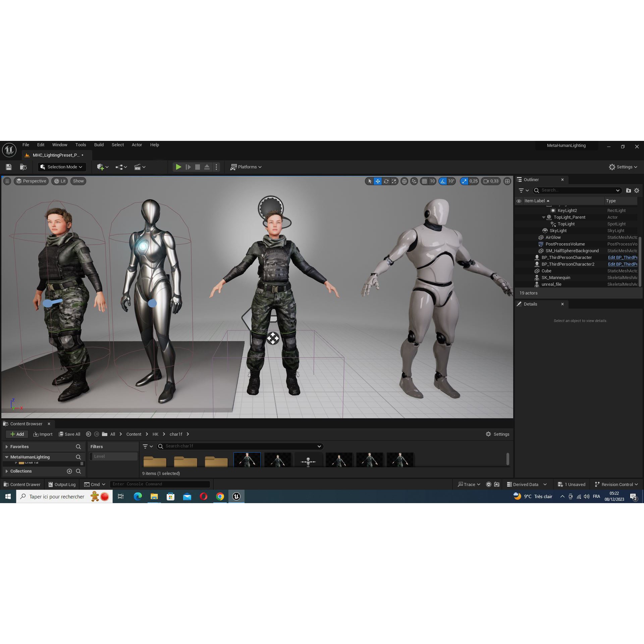This screenshot has width=644, height=644.
Task: Add a new collection plus icon
Action: coord(69,471)
